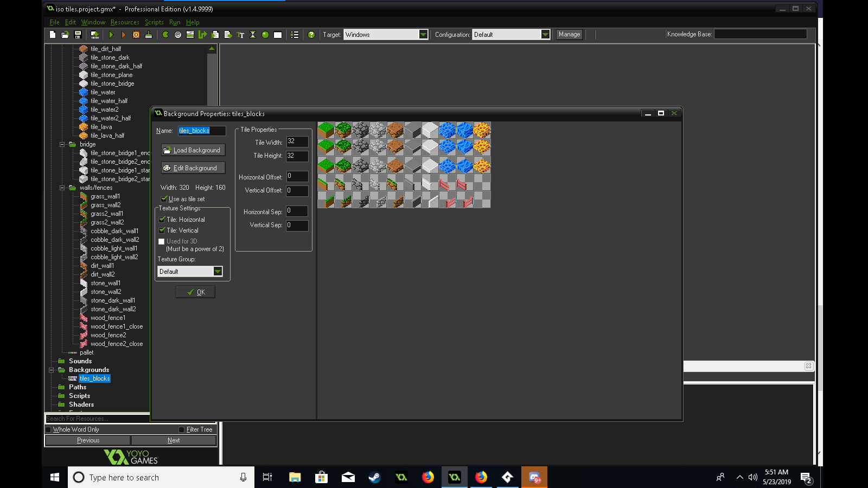Image resolution: width=868 pixels, height=488 pixels.
Task: Run the game in debug mode
Action: [x=124, y=34]
